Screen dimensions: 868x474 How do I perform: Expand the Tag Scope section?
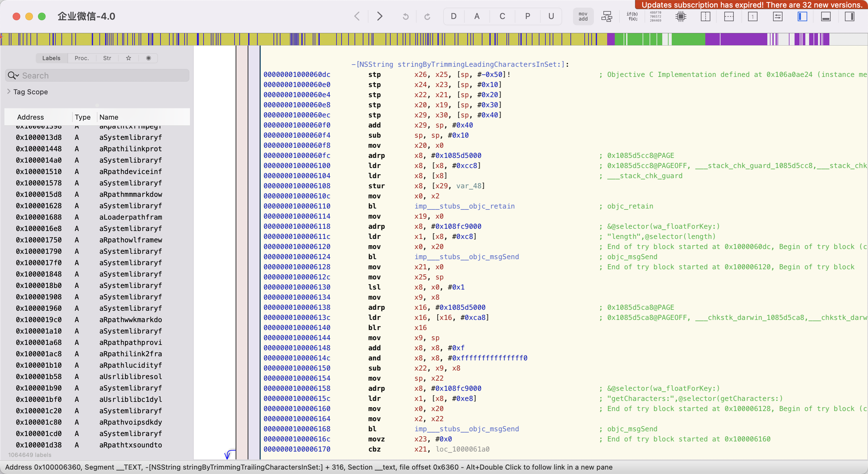(x=9, y=92)
